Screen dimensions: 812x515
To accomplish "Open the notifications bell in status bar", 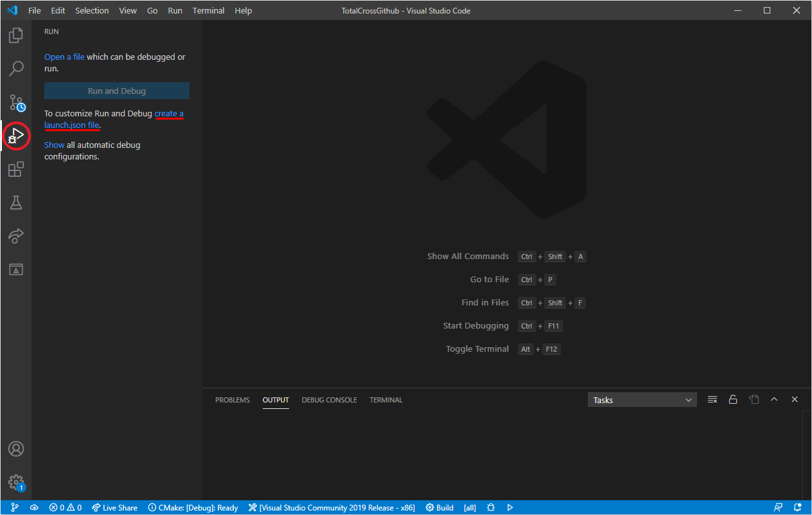I will [x=798, y=507].
